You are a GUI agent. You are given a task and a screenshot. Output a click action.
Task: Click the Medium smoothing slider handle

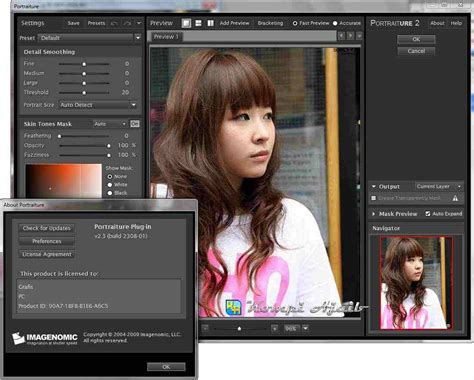84,73
